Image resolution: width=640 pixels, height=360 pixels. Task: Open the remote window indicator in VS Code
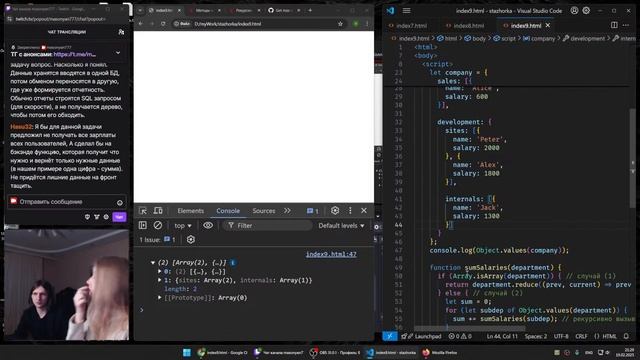[x=390, y=336]
